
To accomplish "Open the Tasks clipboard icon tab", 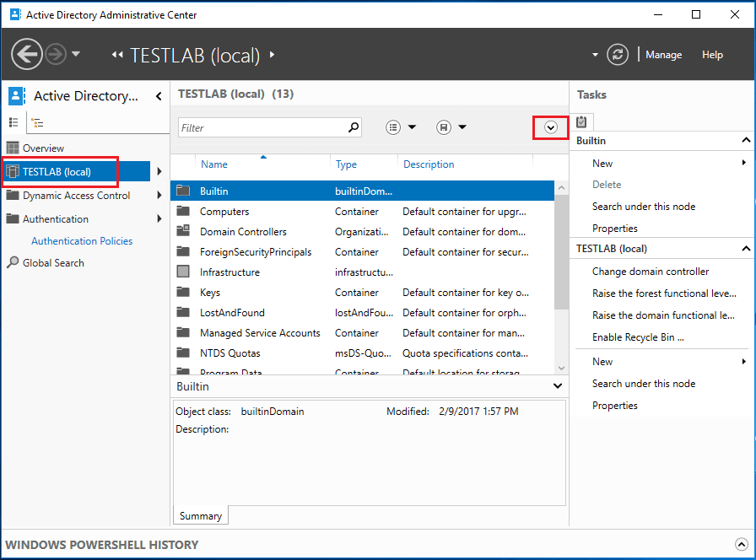I will tap(581, 121).
